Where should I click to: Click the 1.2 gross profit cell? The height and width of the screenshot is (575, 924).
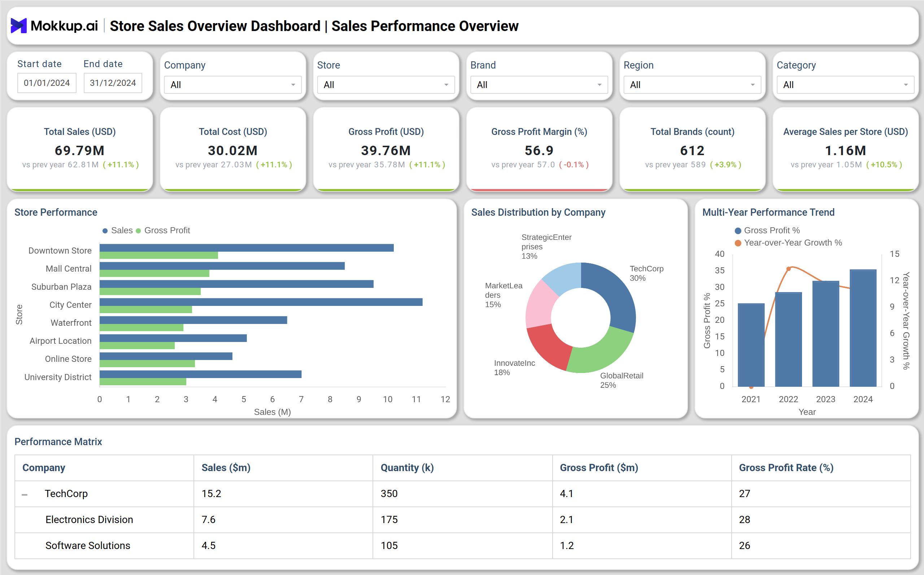(x=641, y=545)
